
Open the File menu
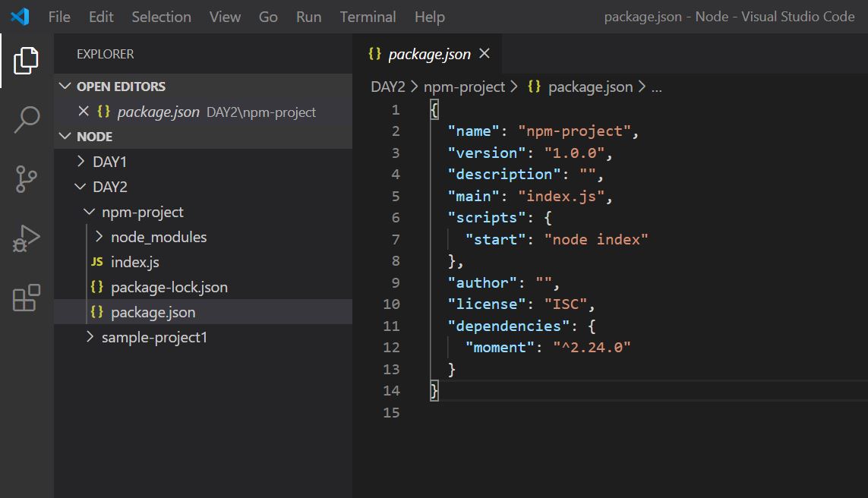(x=59, y=17)
